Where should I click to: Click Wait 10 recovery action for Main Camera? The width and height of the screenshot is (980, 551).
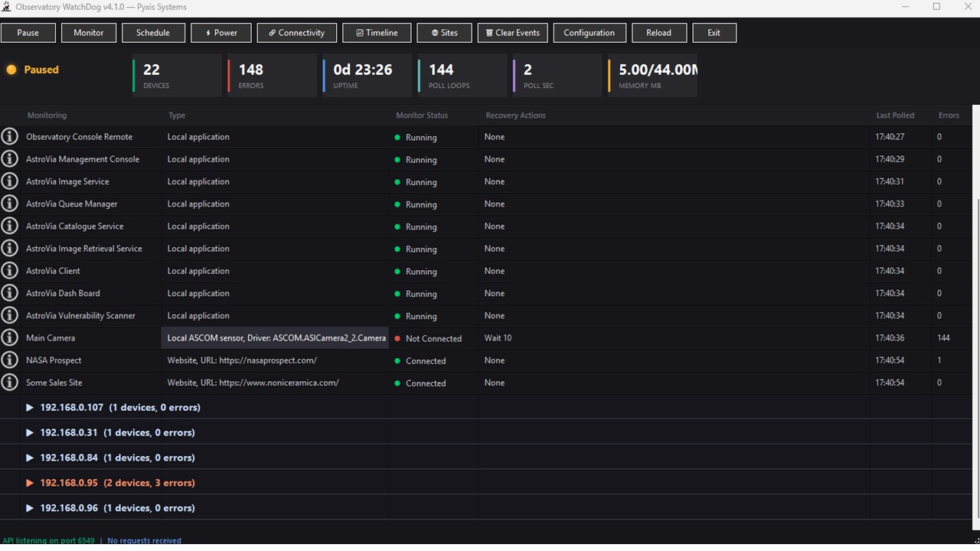click(498, 338)
